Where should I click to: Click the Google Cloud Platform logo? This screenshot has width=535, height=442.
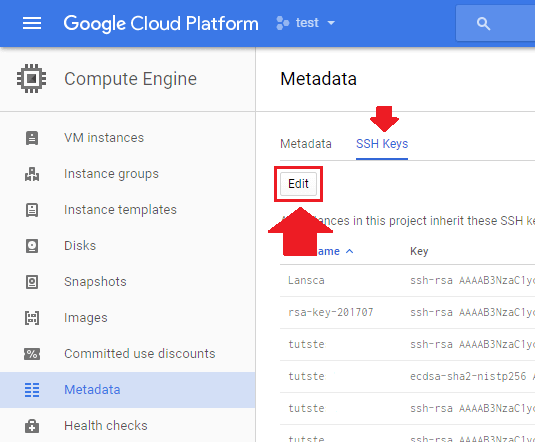161,23
